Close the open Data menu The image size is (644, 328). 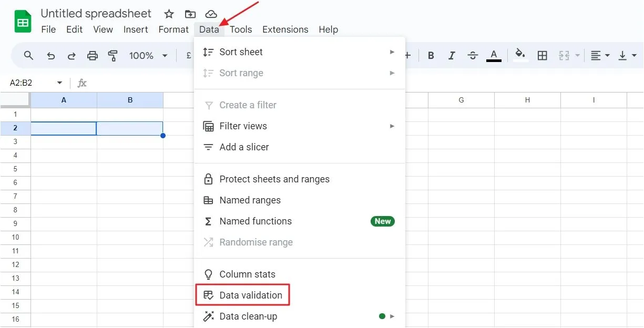(x=209, y=29)
